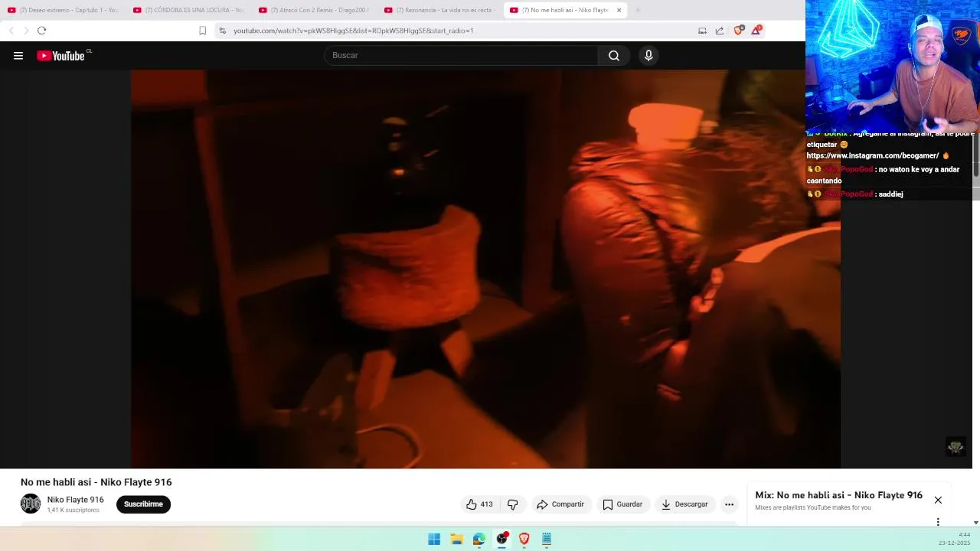This screenshot has height=551, width=980.
Task: Open picture-in-picture icon in address bar
Action: [x=702, y=31]
